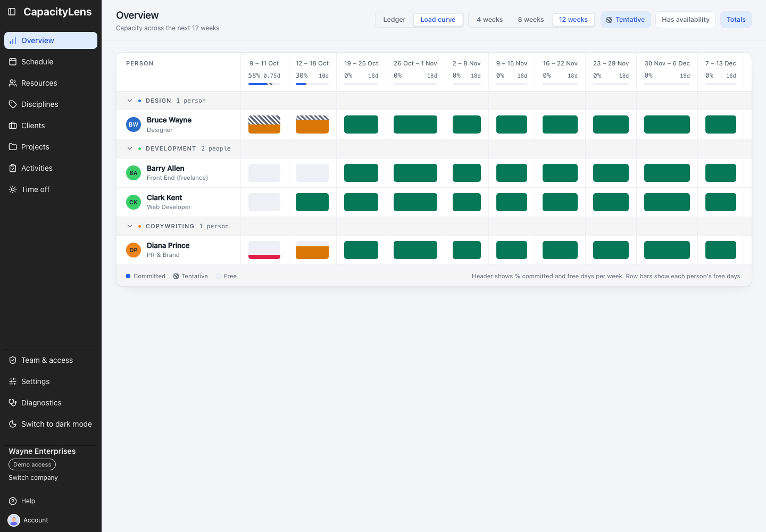Viewport: 766px width, 532px height.
Task: Select the 8 weeks range
Action: click(x=531, y=20)
